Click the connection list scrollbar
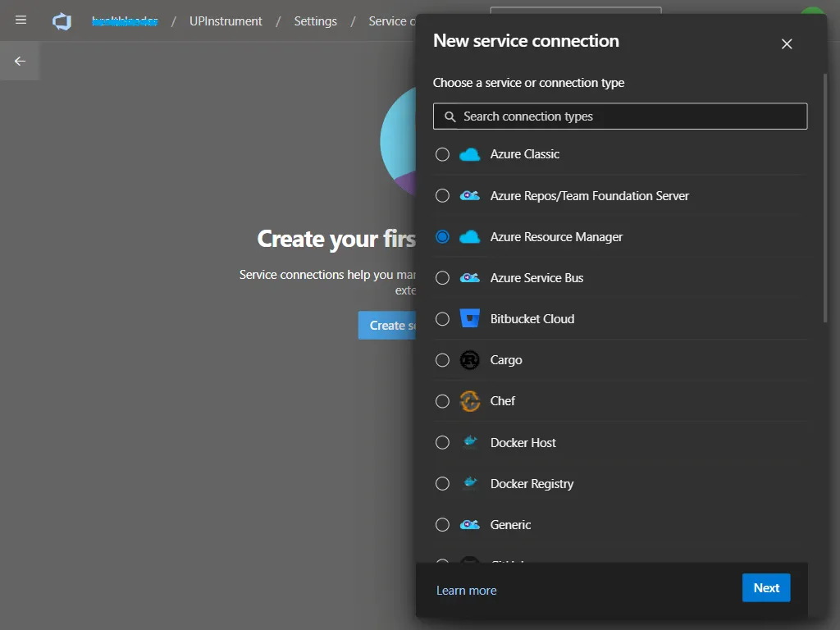Viewport: 840px width, 630px height. point(825,199)
